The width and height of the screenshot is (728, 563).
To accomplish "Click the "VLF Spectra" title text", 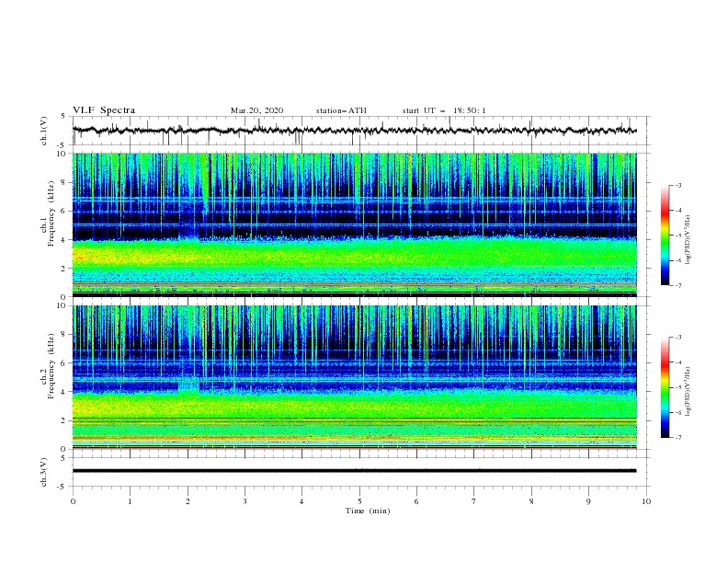I will pyautogui.click(x=104, y=110).
